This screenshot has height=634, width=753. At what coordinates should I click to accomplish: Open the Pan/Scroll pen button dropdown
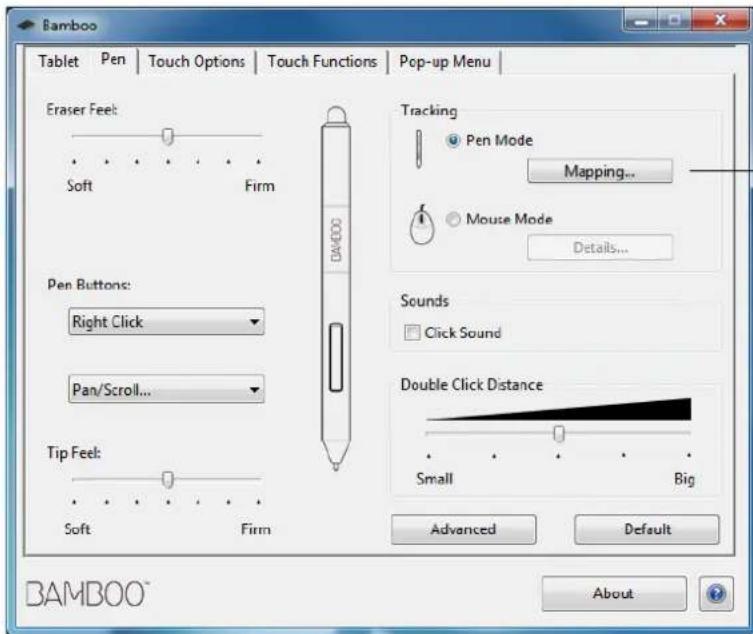click(166, 389)
